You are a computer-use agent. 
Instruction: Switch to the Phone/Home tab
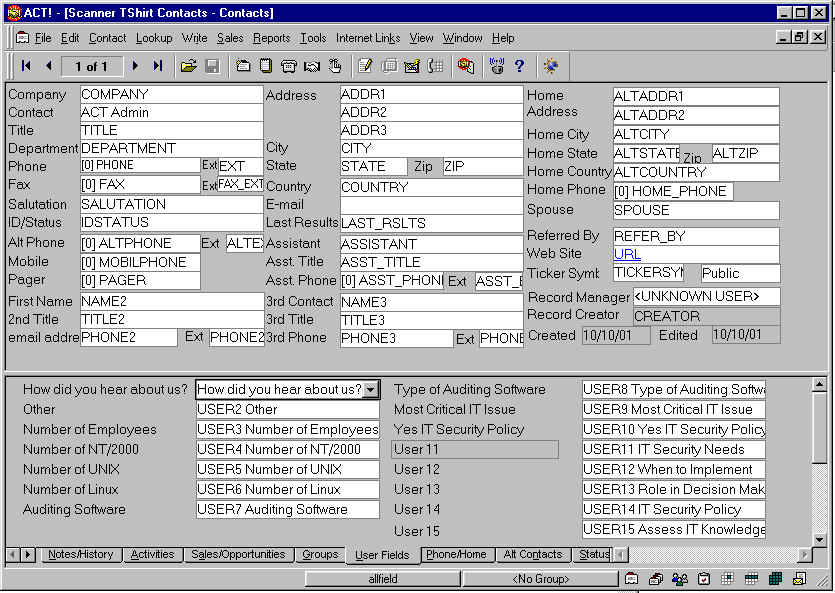coord(456,554)
